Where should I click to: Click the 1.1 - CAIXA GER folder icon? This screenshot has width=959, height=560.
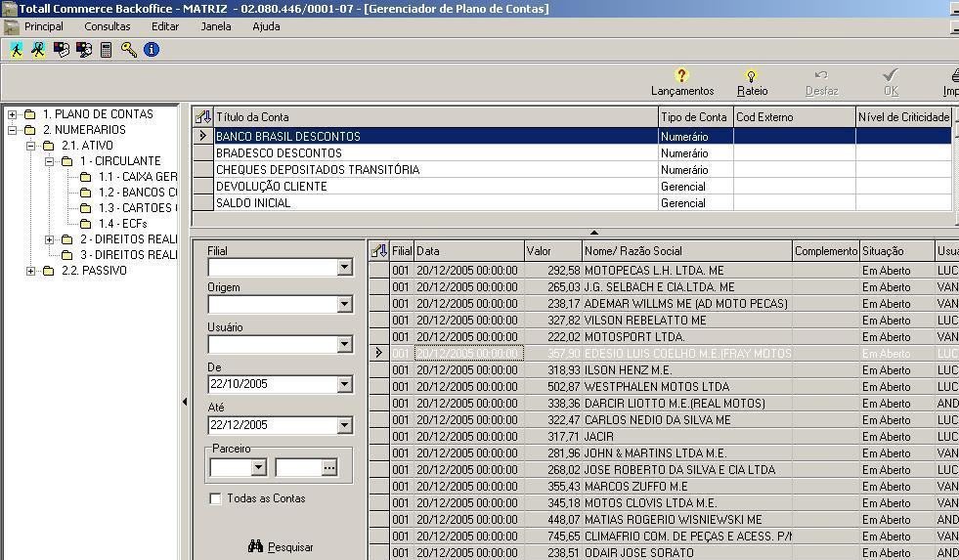click(x=86, y=177)
